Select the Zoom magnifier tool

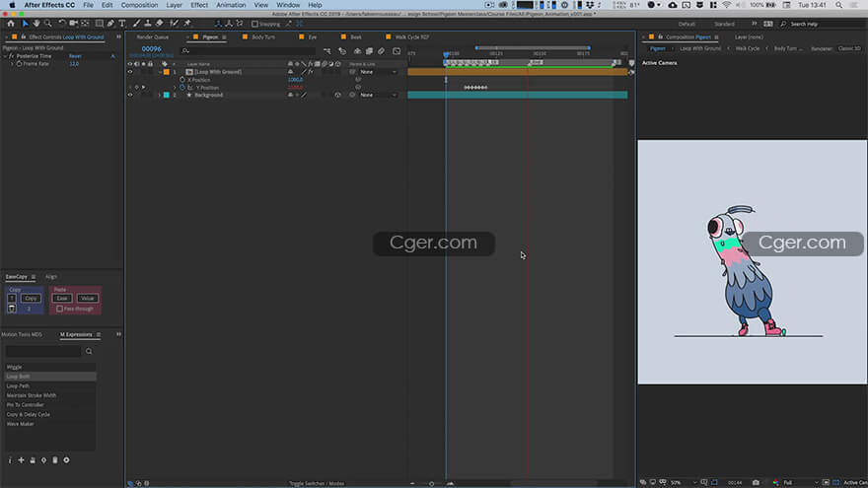pos(48,24)
